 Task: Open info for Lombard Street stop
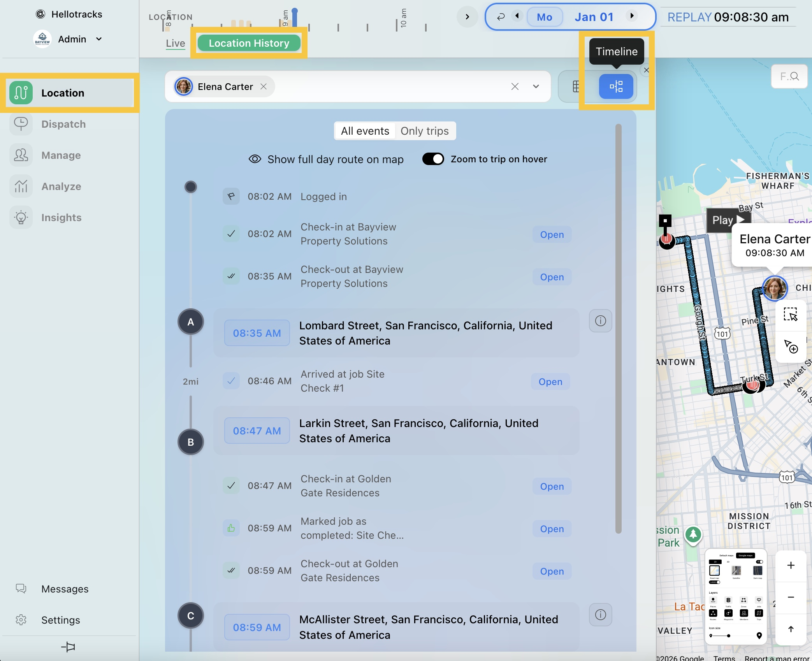pos(600,321)
